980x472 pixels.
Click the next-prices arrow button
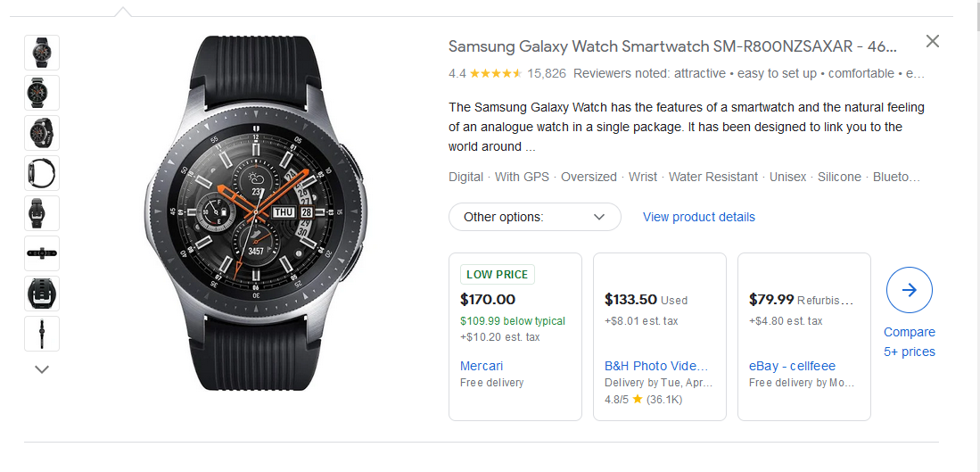point(909,290)
